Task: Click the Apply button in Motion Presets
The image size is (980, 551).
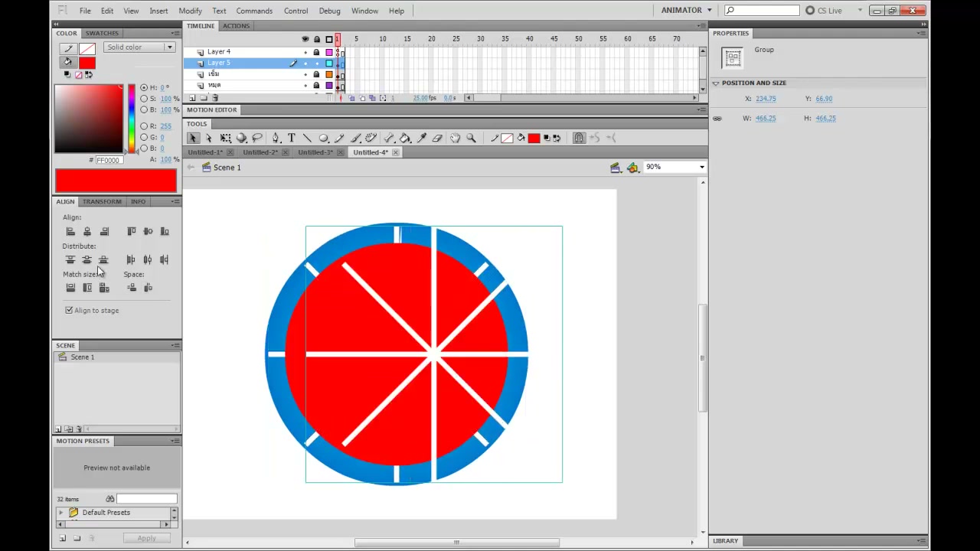Action: click(x=146, y=538)
